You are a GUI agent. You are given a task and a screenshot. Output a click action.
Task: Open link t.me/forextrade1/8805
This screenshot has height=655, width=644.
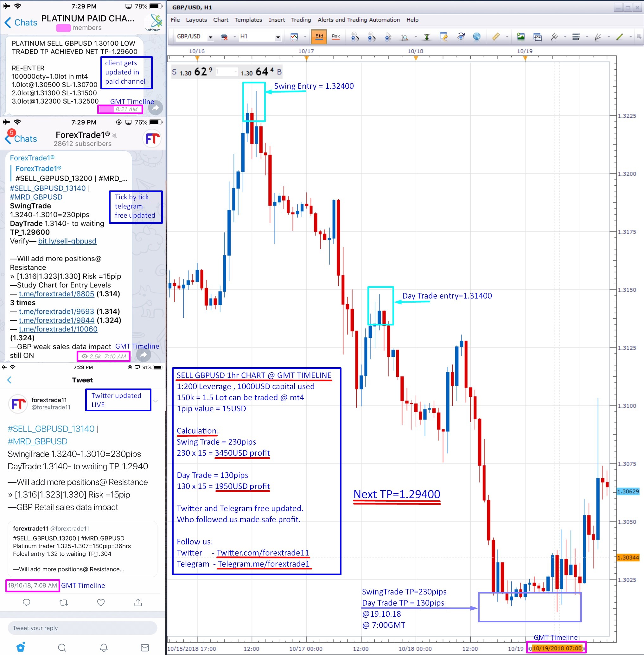point(56,294)
